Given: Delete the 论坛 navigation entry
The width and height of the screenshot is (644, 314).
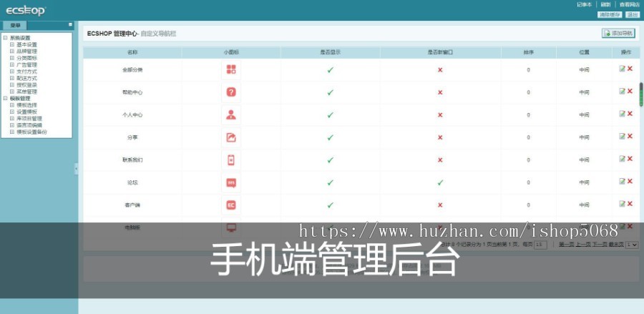Looking at the screenshot, I should [x=630, y=182].
